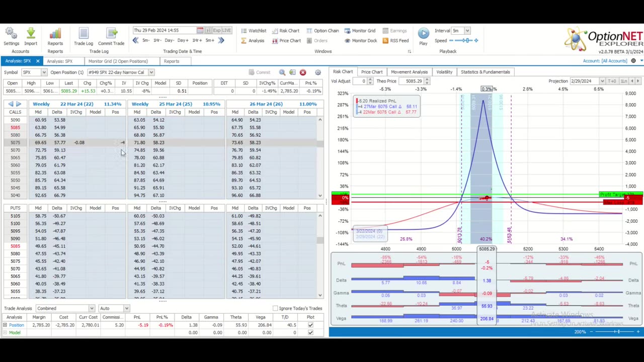
Task: Click Theo Price stepper arrows
Action: [x=427, y=81]
